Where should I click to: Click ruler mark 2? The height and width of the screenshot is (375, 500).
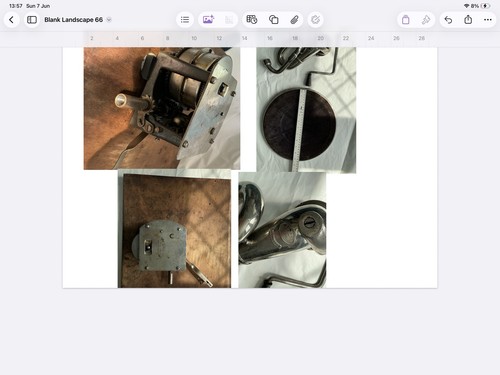pyautogui.click(x=92, y=38)
